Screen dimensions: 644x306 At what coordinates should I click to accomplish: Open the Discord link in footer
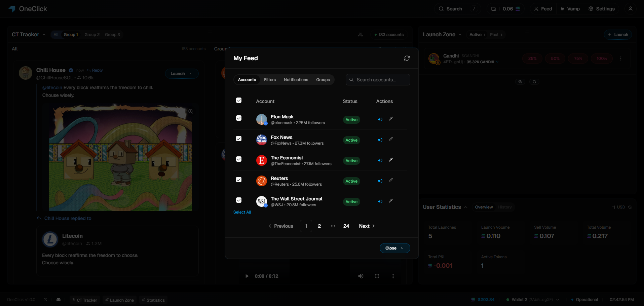59,300
